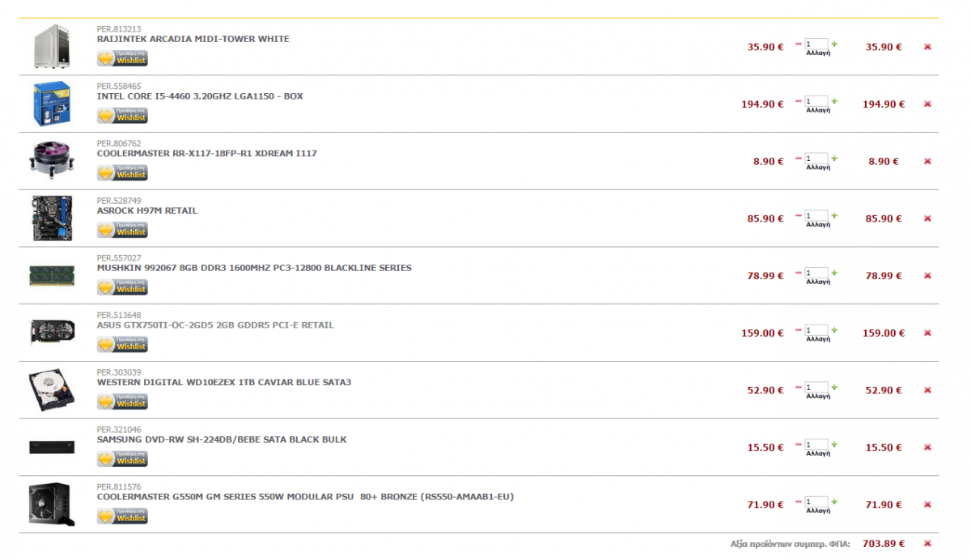Remove Raijintek Arcadia case from cart
The image size is (971, 560).
927,47
